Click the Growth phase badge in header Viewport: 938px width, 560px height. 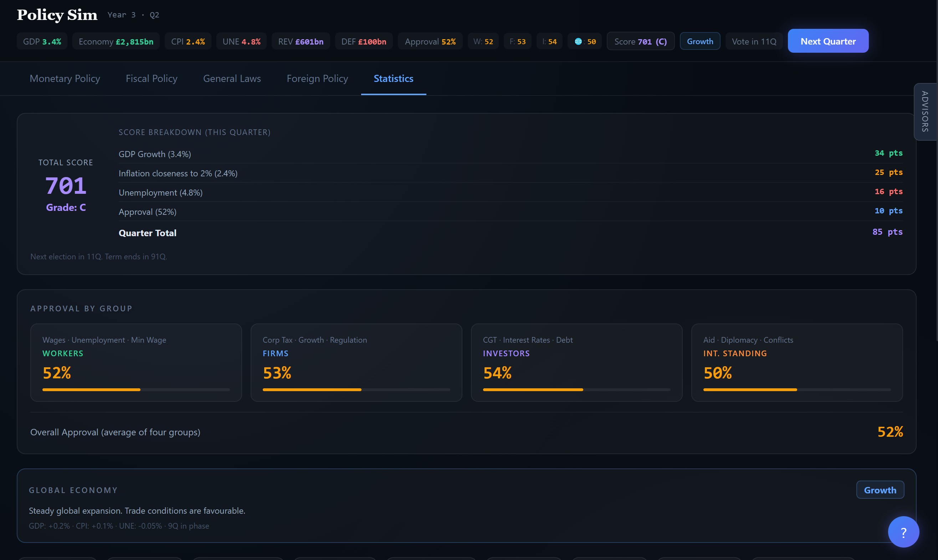[x=700, y=42]
